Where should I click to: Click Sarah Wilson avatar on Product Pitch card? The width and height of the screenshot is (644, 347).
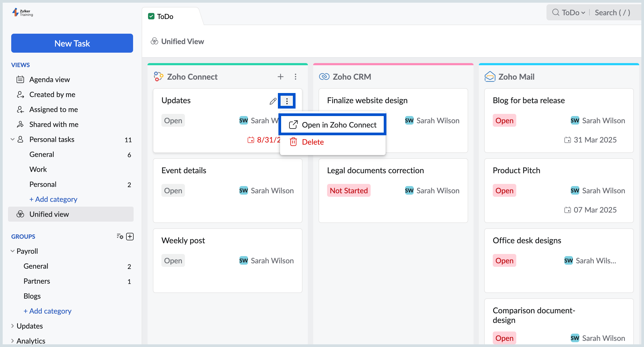click(575, 190)
